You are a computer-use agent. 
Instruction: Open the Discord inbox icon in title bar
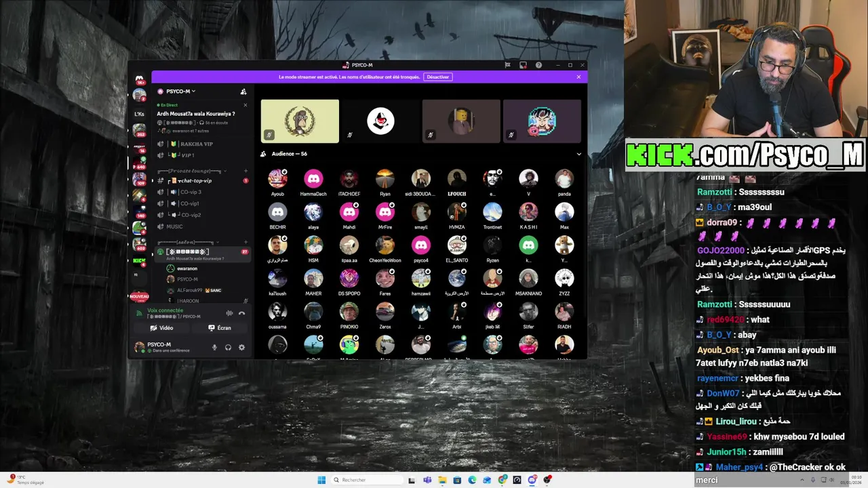523,65
